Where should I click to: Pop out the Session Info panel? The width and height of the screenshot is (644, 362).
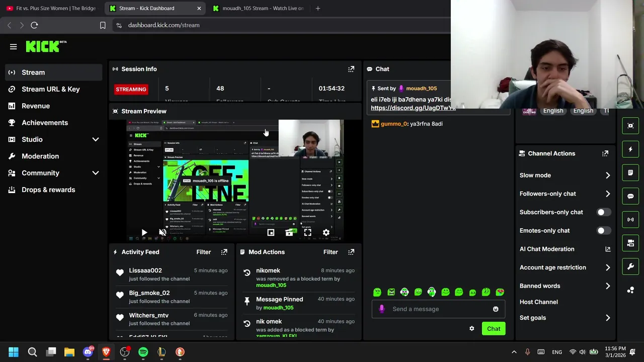tap(351, 69)
